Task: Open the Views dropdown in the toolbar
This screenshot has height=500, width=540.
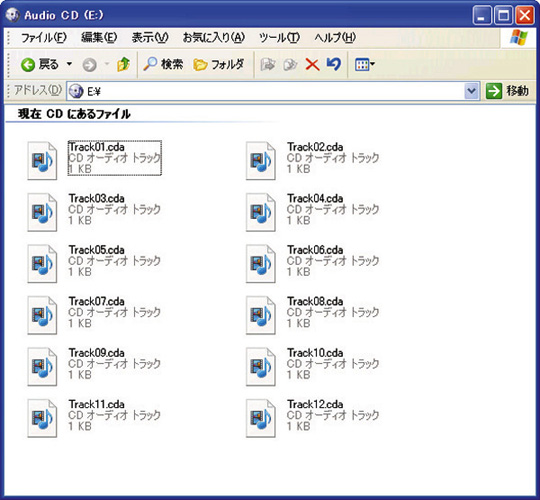Action: [365, 64]
